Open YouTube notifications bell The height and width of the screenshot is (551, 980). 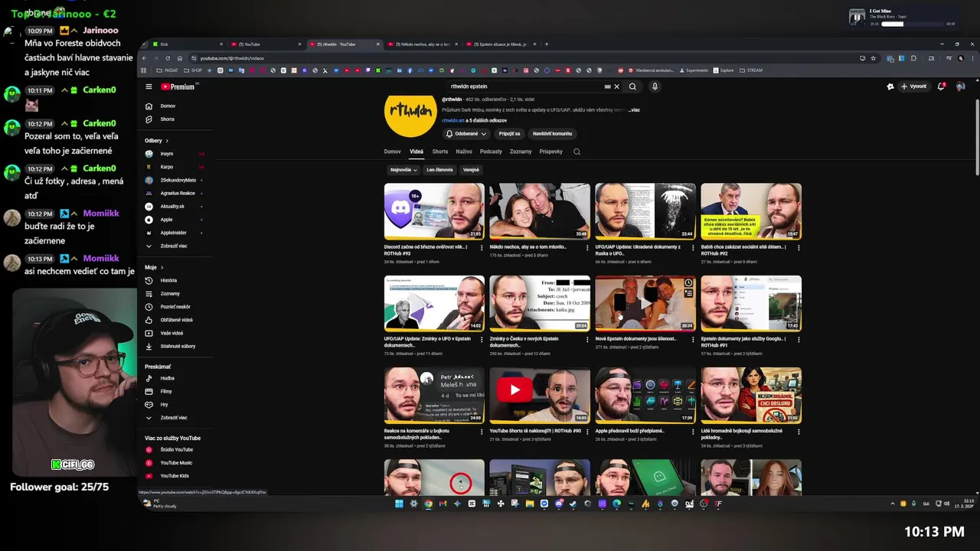coord(941,86)
